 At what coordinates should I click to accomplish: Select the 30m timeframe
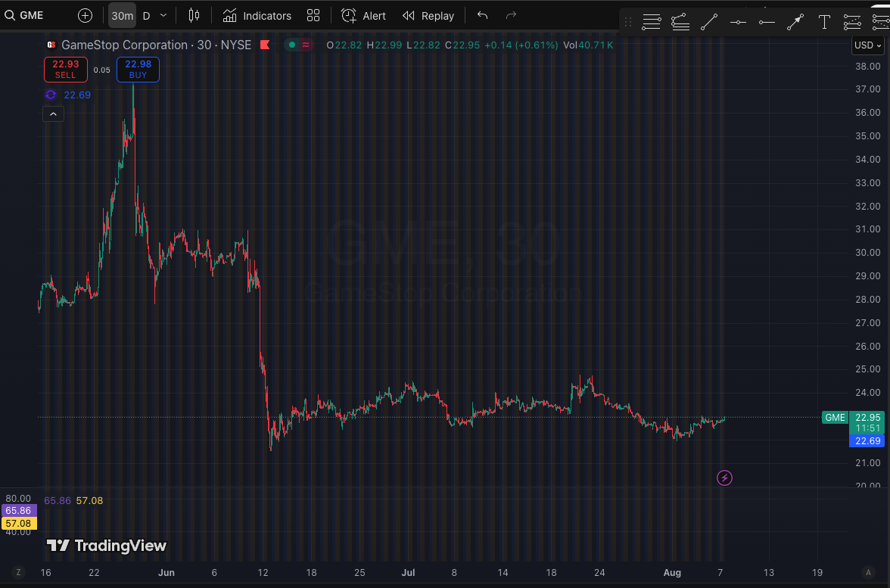(122, 16)
